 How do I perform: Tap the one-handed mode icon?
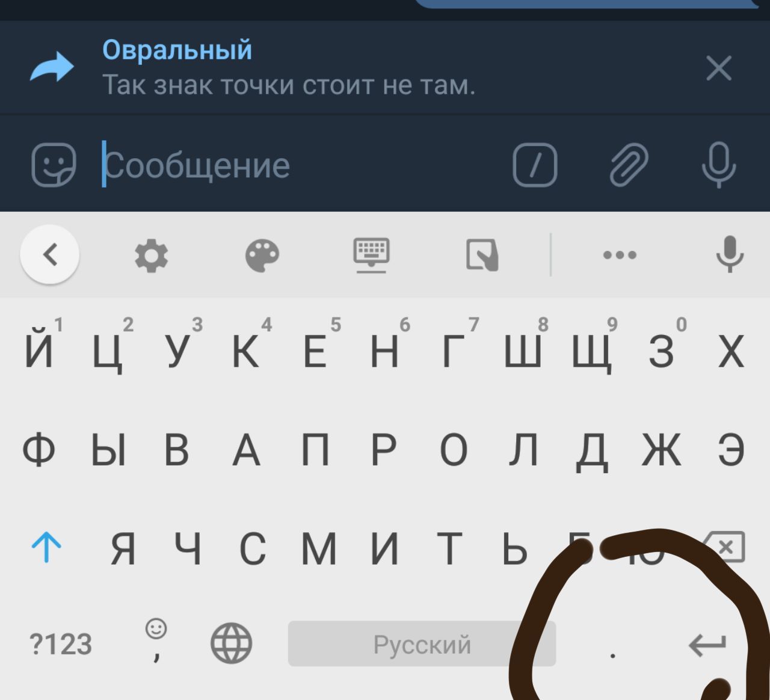482,256
